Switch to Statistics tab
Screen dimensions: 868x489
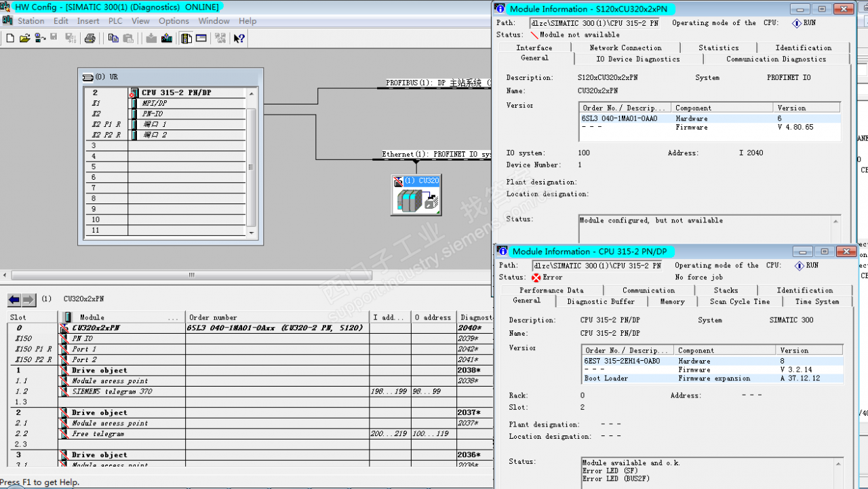coord(719,47)
